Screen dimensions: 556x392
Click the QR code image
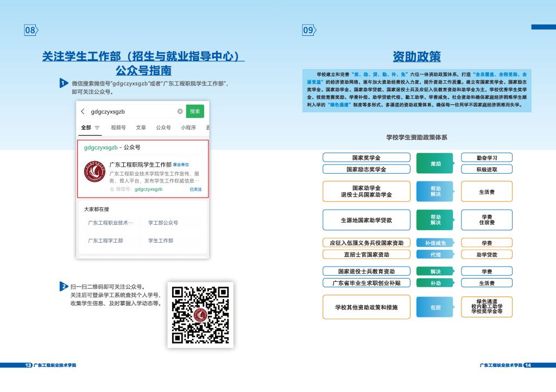point(200,315)
